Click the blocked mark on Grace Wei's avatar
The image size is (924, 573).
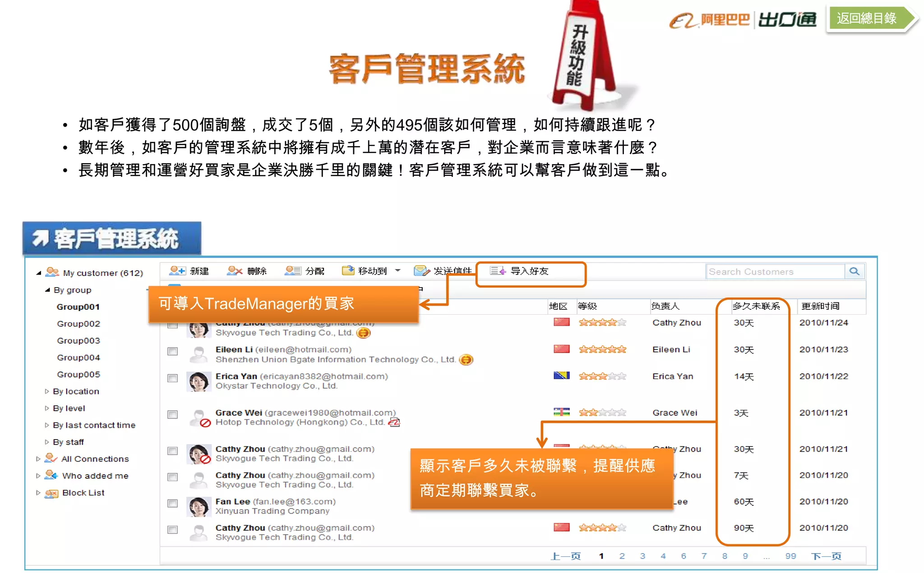click(x=205, y=423)
